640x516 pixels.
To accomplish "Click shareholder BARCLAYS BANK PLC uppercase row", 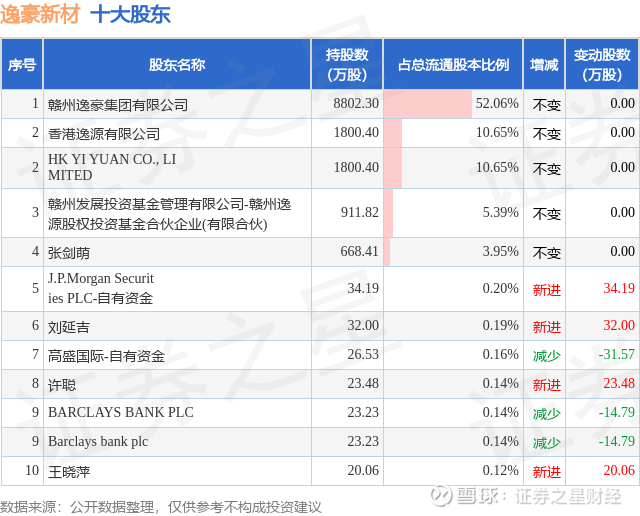I will [120, 412].
